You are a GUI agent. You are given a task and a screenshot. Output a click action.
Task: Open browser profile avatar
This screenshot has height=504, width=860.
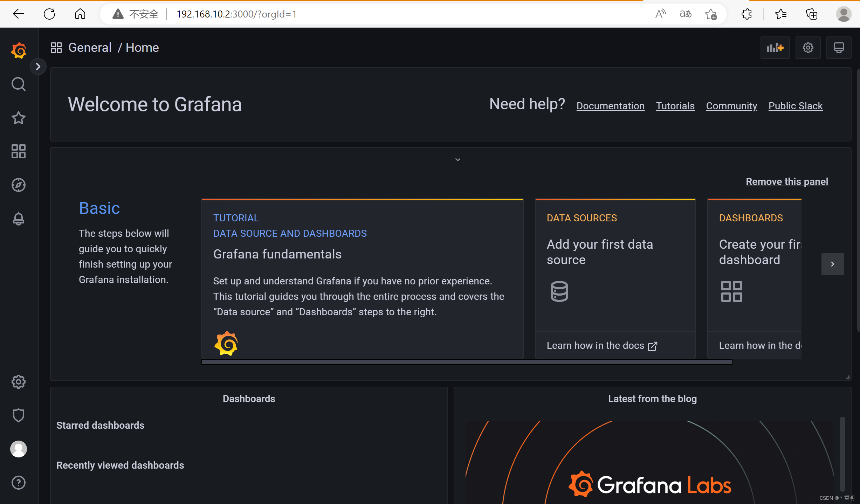point(844,14)
